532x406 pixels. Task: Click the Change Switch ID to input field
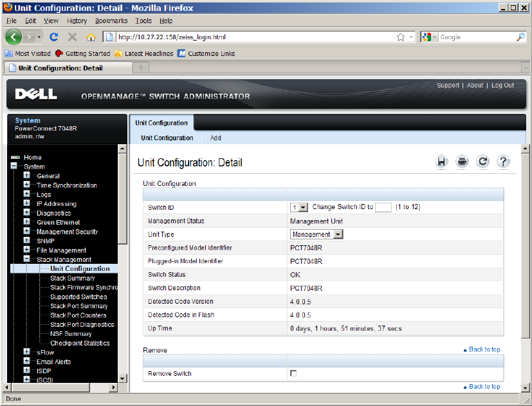click(x=383, y=207)
